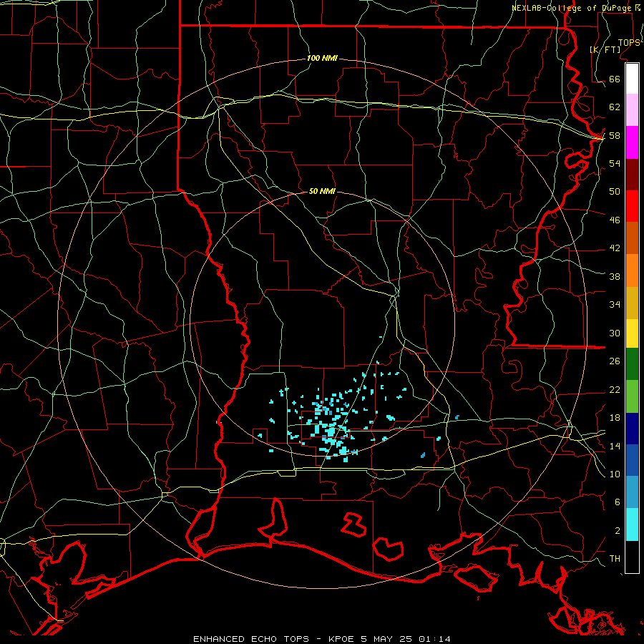The height and width of the screenshot is (644, 644).
Task: Click the legend value "62"
Action: click(615, 107)
